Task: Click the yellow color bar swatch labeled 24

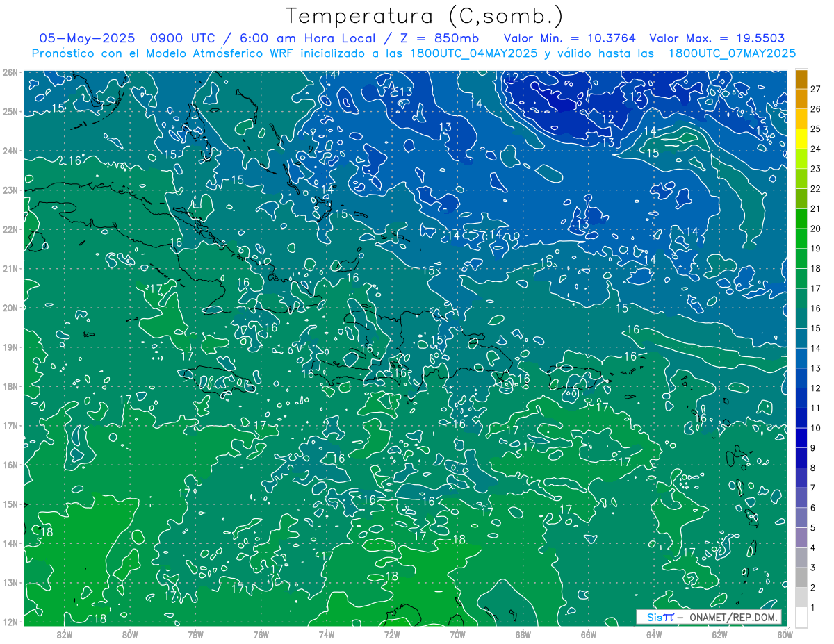Action: [801, 139]
